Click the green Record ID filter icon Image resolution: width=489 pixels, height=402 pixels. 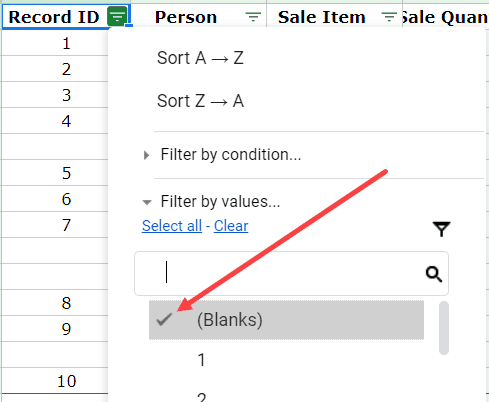click(117, 16)
